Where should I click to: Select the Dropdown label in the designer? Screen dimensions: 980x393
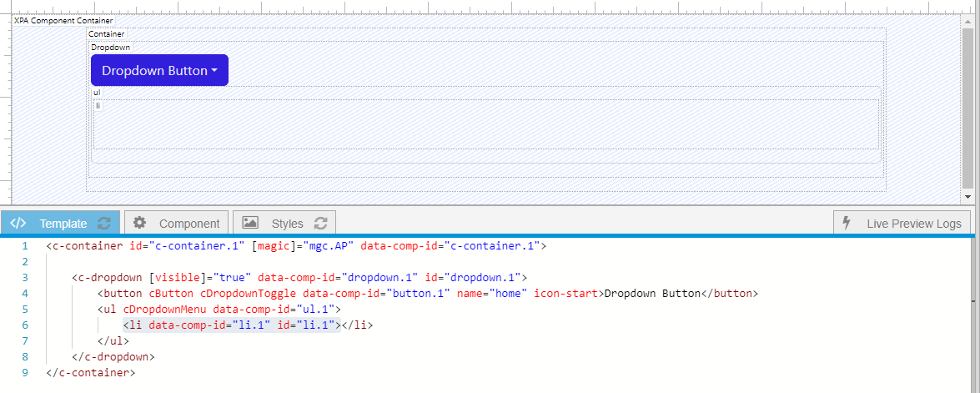tap(111, 47)
